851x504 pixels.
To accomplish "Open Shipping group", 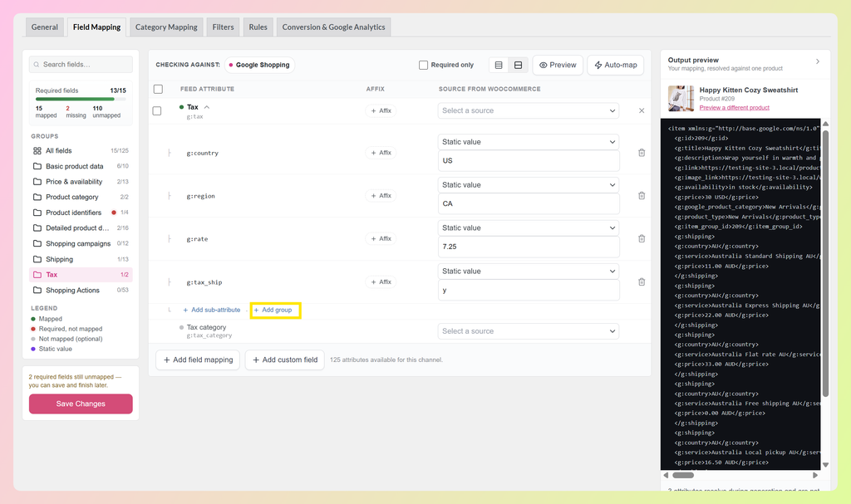I will 81,259.
